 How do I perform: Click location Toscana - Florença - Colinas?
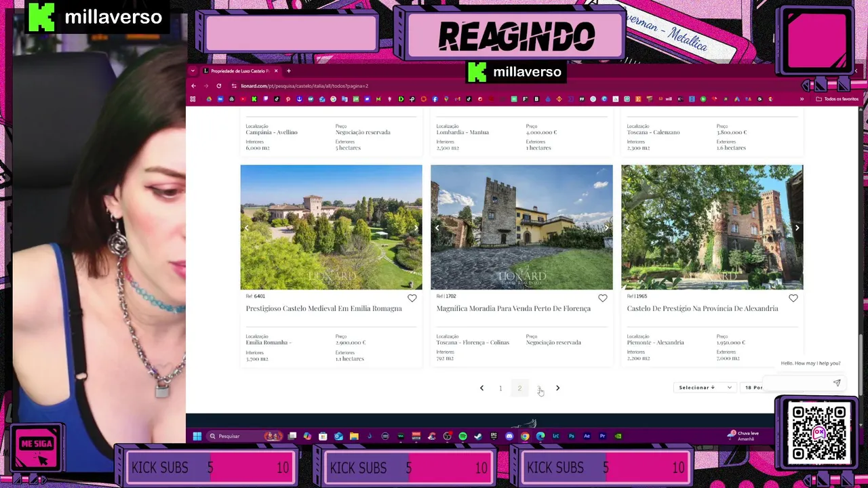(473, 343)
